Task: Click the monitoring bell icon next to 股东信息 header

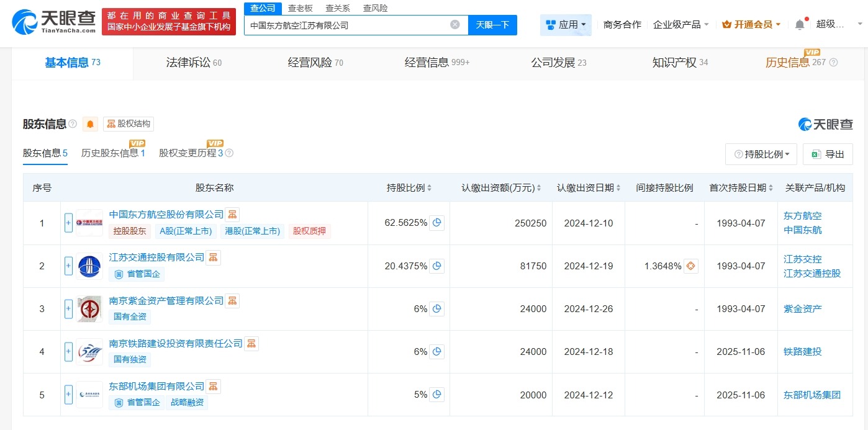Action: pos(89,123)
